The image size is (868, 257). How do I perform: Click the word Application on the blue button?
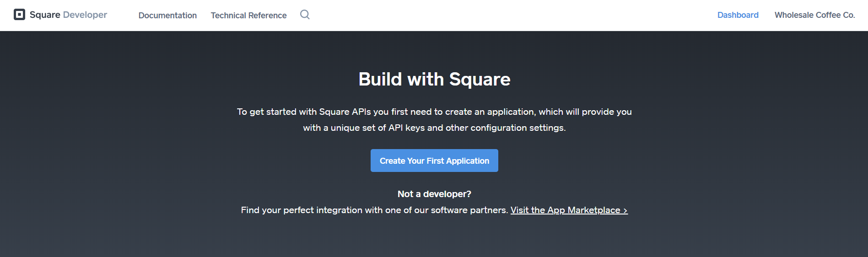tap(468, 161)
